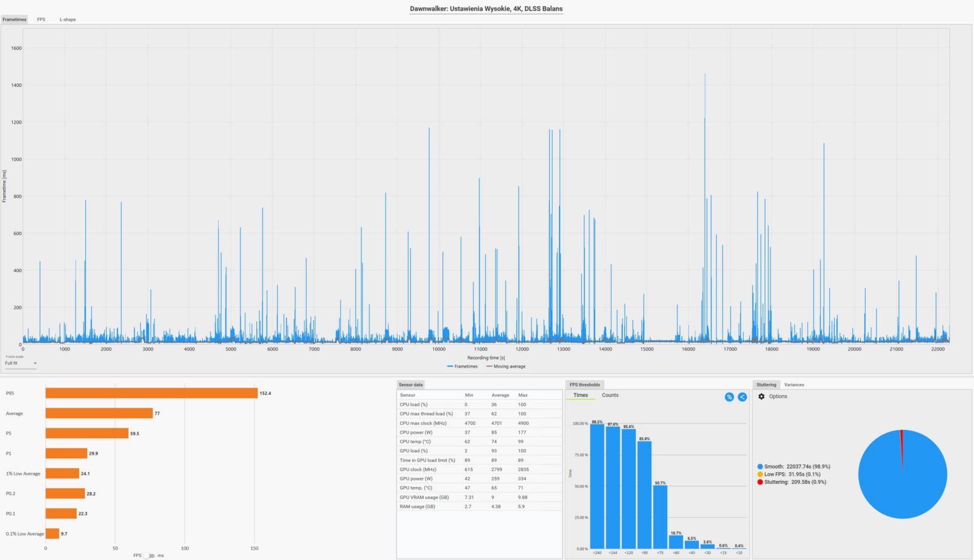974x560 pixels.
Task: Click the Options gear icon
Action: pos(761,396)
